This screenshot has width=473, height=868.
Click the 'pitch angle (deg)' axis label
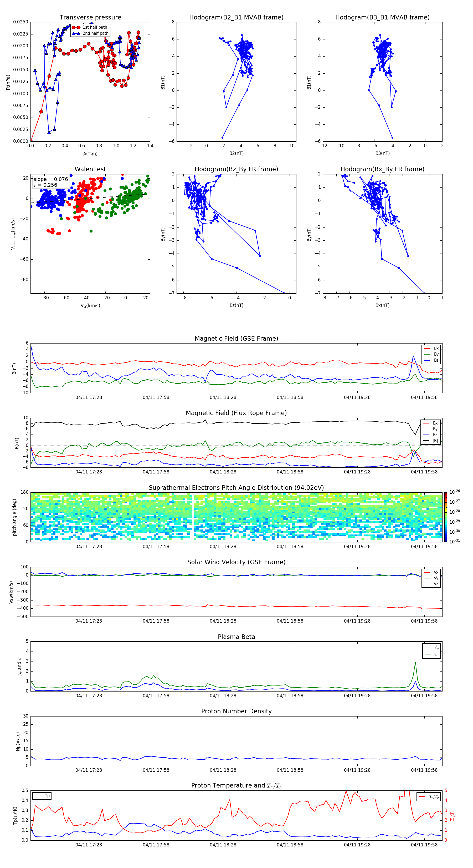(14, 517)
